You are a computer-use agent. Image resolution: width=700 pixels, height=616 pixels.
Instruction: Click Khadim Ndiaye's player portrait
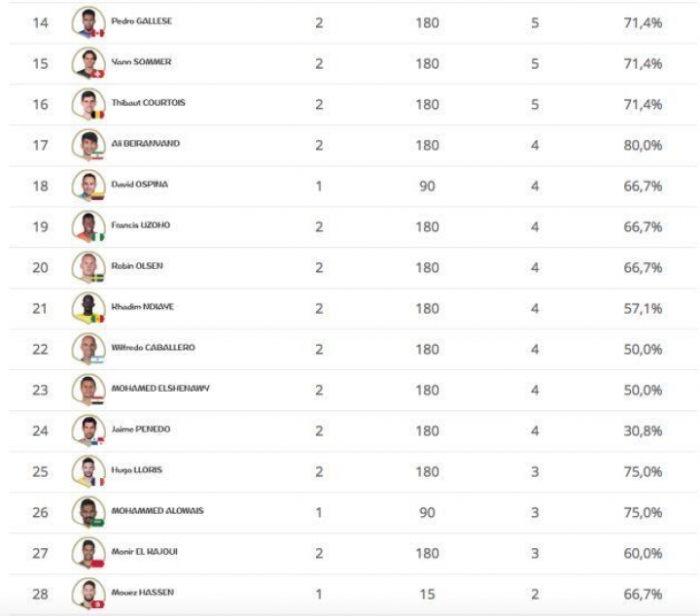pos(87,308)
